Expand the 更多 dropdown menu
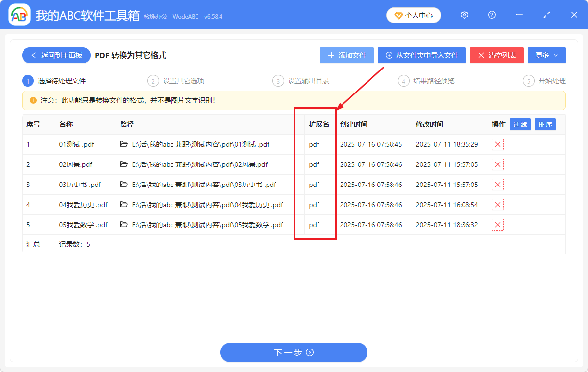Image resolution: width=588 pixels, height=372 pixels. click(x=546, y=55)
